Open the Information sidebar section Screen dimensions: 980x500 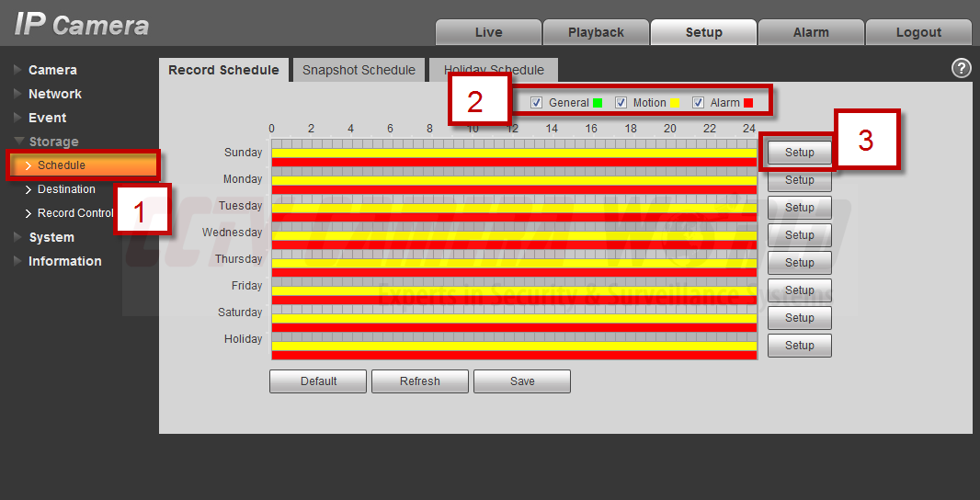coord(64,261)
